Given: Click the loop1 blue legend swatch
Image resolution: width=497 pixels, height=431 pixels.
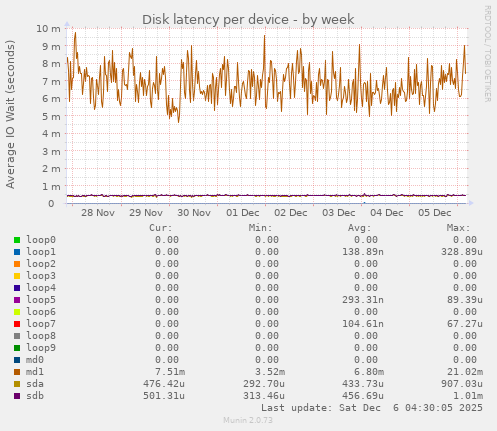Looking at the screenshot, I should pos(17,252).
